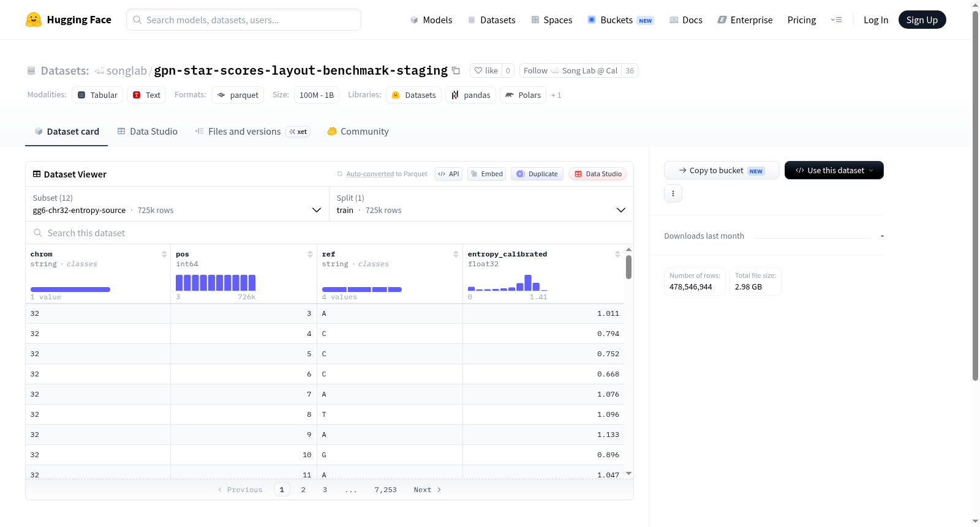Viewport: 980px width, 527px height.
Task: Switch to the Dataset card tab
Action: point(66,131)
